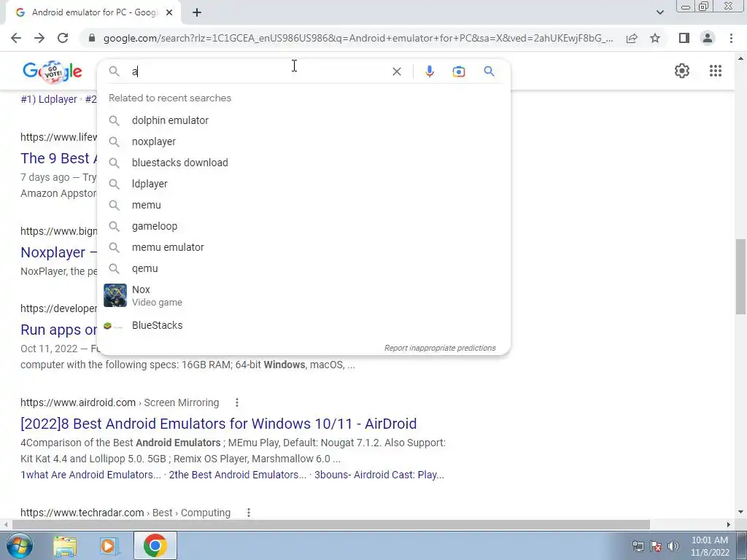Select the noxplayer suggestion
The height and width of the screenshot is (560, 747).
303,141
